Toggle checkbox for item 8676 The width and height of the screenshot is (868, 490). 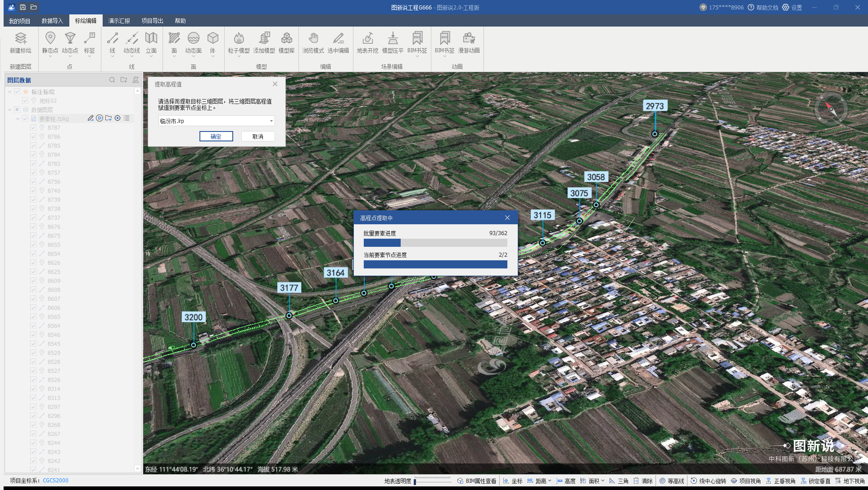(33, 227)
